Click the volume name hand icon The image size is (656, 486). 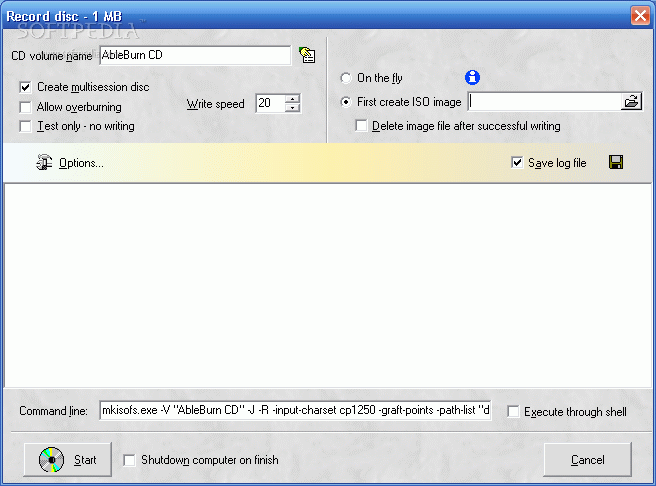point(308,55)
